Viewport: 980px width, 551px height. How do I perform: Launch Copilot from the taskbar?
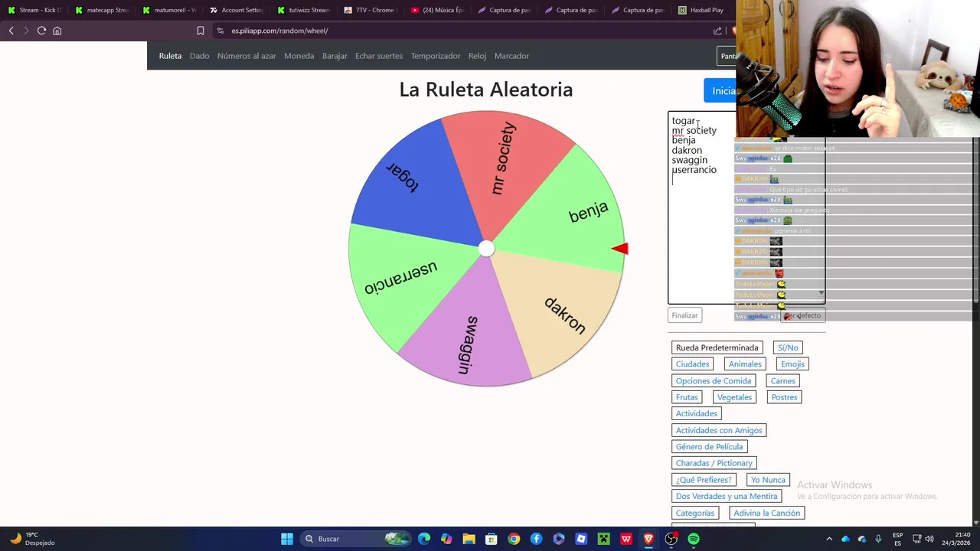pyautogui.click(x=446, y=539)
